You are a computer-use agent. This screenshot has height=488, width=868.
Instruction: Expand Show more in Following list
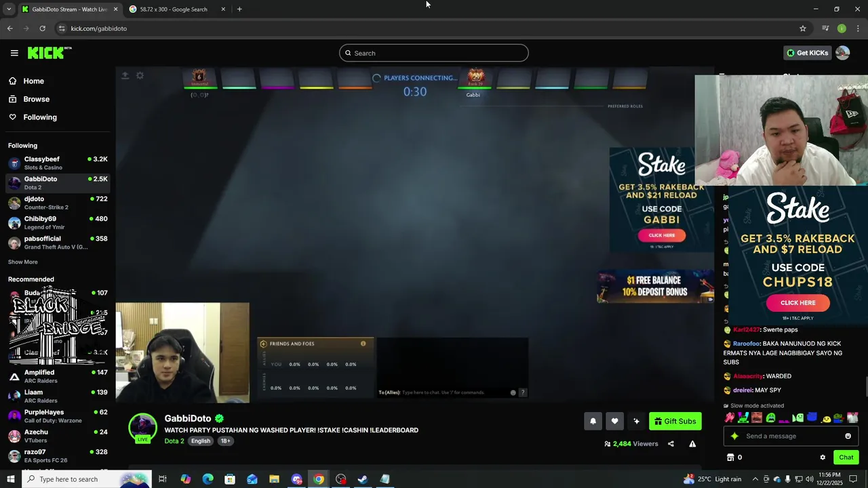pos(23,262)
